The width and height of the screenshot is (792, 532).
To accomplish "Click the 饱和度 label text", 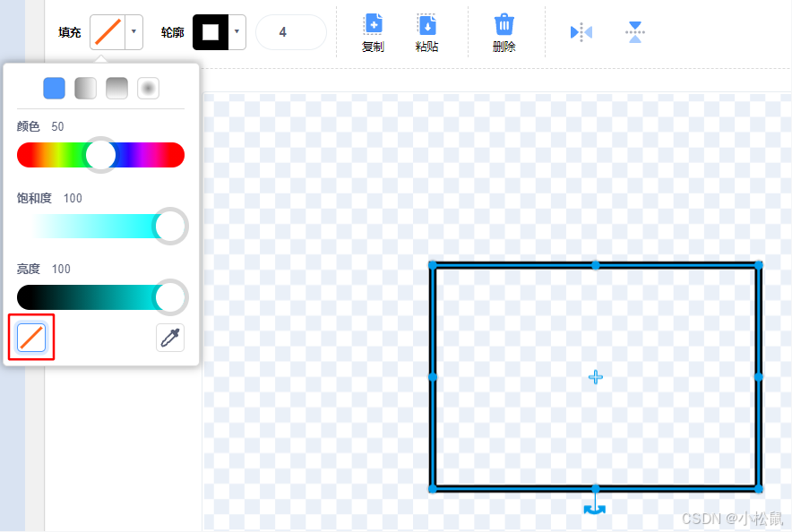I will [34, 198].
